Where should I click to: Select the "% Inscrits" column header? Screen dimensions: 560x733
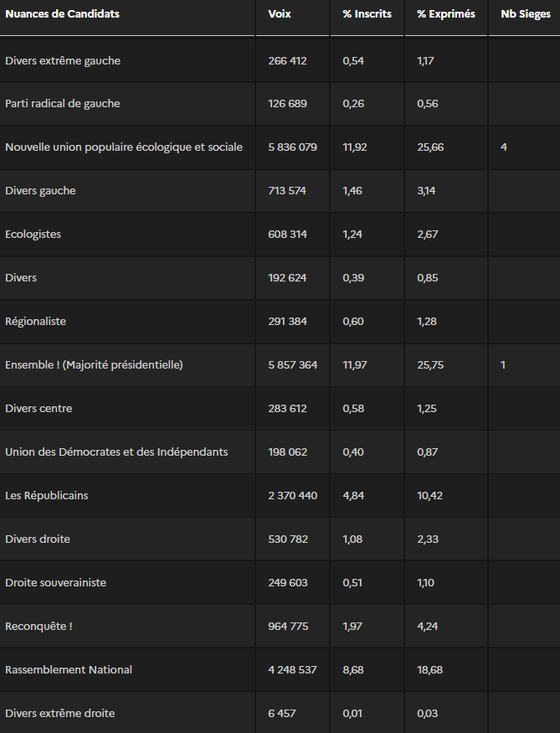(x=367, y=14)
